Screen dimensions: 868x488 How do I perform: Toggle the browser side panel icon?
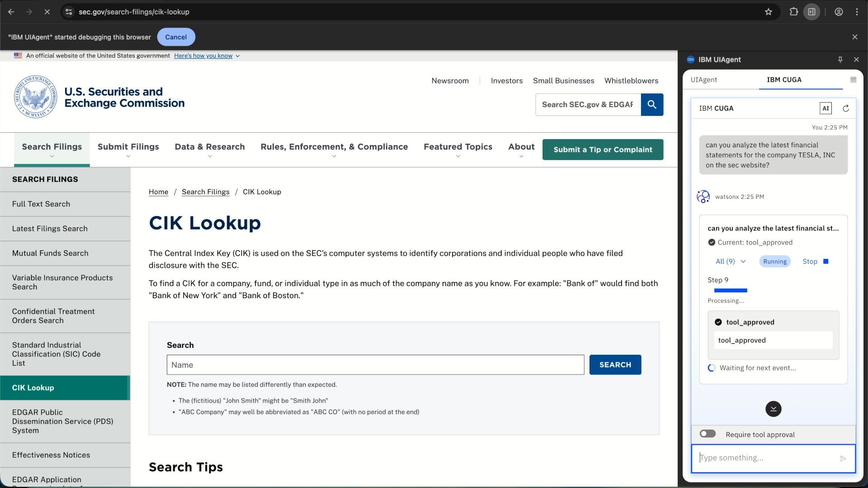(812, 12)
